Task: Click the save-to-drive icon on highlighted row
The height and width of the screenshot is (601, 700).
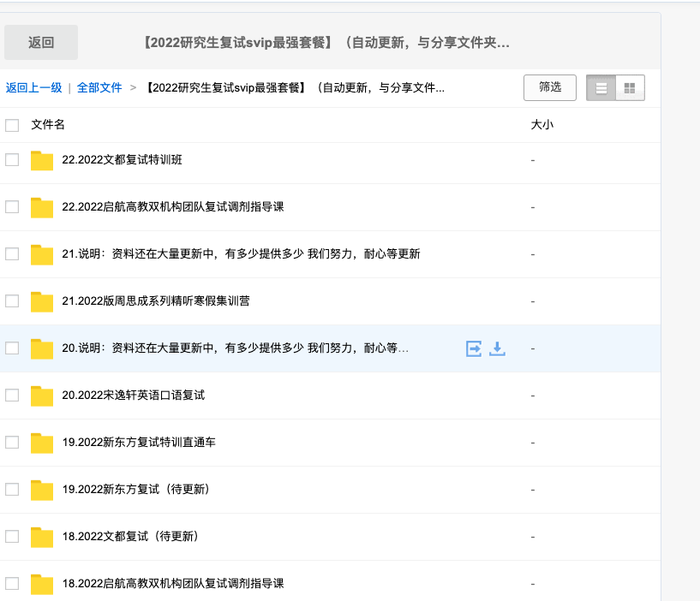Action: point(474,348)
